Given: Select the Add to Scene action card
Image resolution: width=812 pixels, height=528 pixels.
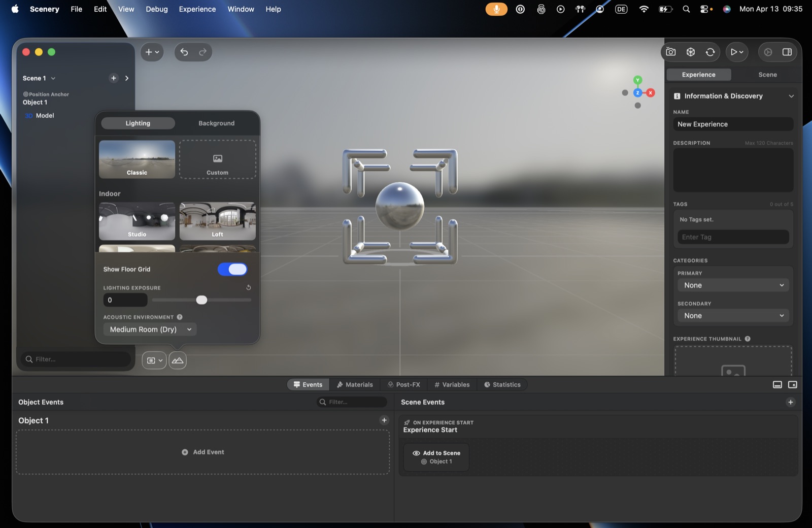Looking at the screenshot, I should pos(436,457).
